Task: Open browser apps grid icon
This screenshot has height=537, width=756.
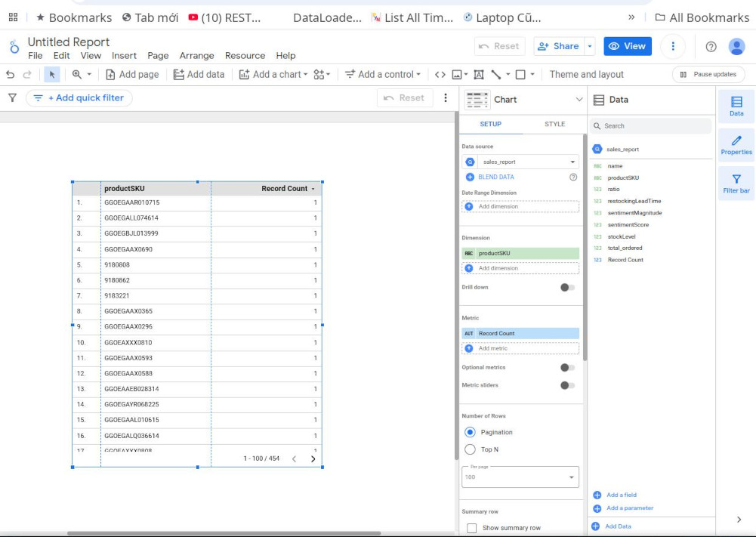Action: [14, 17]
